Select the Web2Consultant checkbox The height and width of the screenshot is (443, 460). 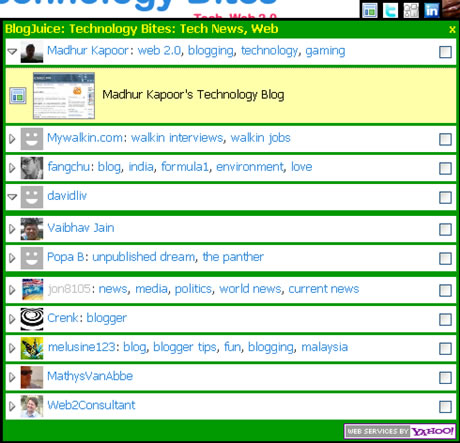tap(445, 407)
